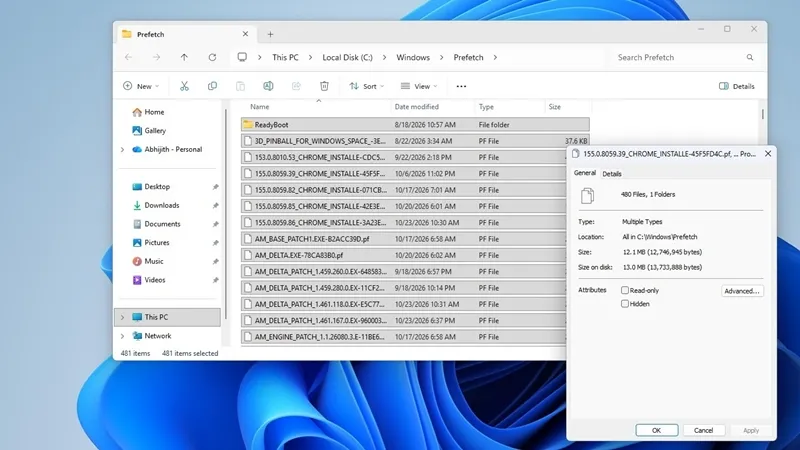Click pin icon next to Documents

pyautogui.click(x=215, y=224)
